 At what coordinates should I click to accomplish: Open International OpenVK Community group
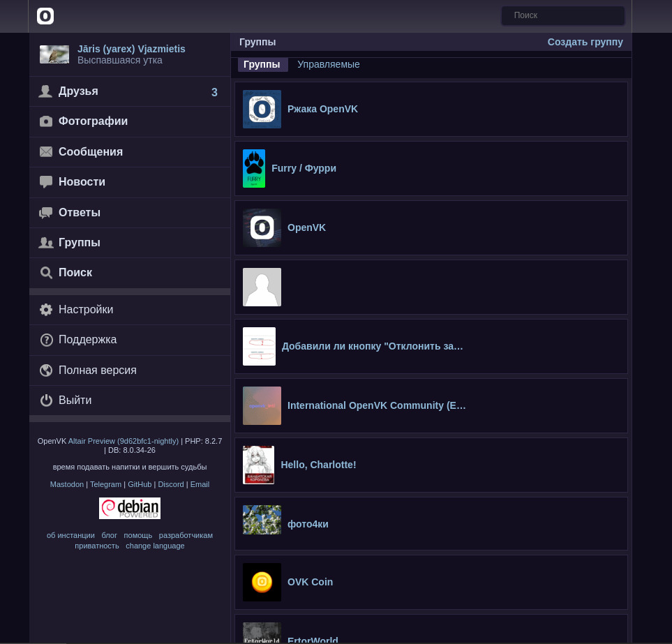pyautogui.click(x=376, y=405)
